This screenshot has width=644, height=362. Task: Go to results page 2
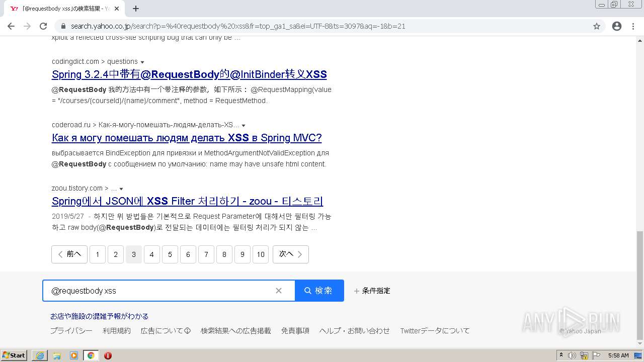pyautogui.click(x=116, y=254)
